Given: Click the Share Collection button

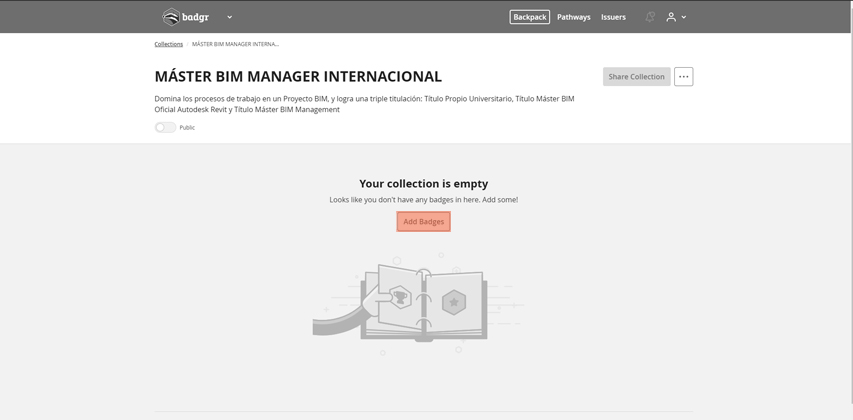Looking at the screenshot, I should click(636, 77).
